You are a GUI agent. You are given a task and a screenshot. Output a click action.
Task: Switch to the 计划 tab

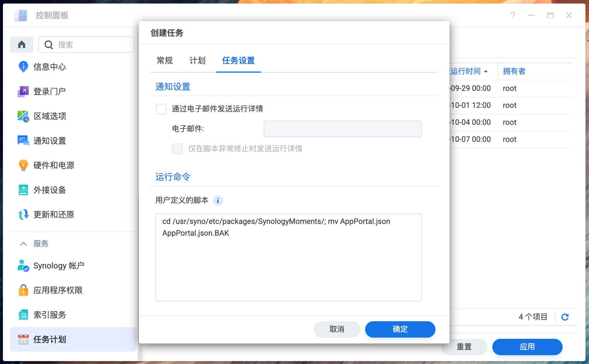coord(197,61)
